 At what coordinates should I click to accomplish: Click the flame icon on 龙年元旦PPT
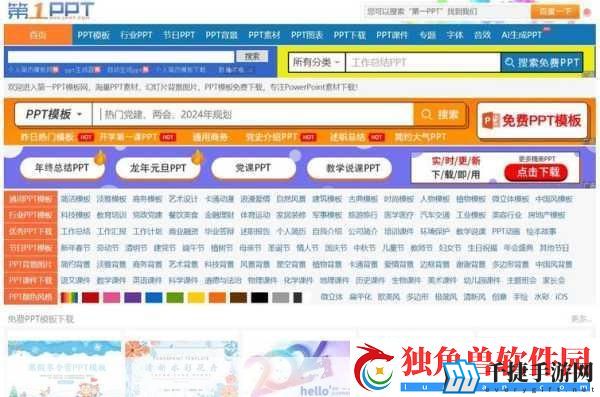[197, 157]
